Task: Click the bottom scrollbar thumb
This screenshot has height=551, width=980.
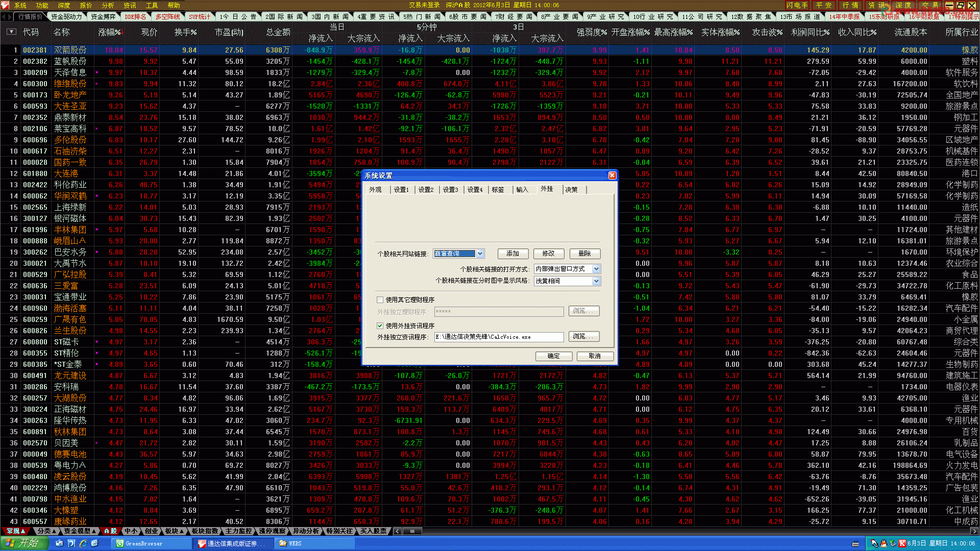Action: tap(412, 531)
